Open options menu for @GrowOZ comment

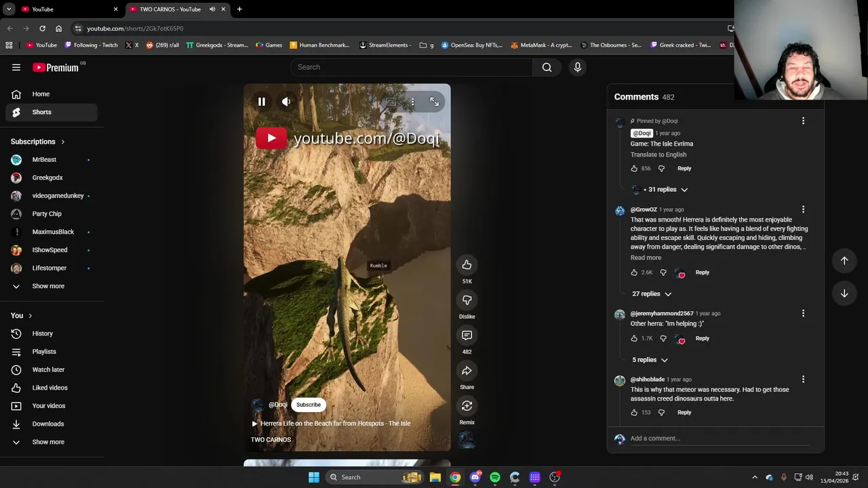[803, 209]
